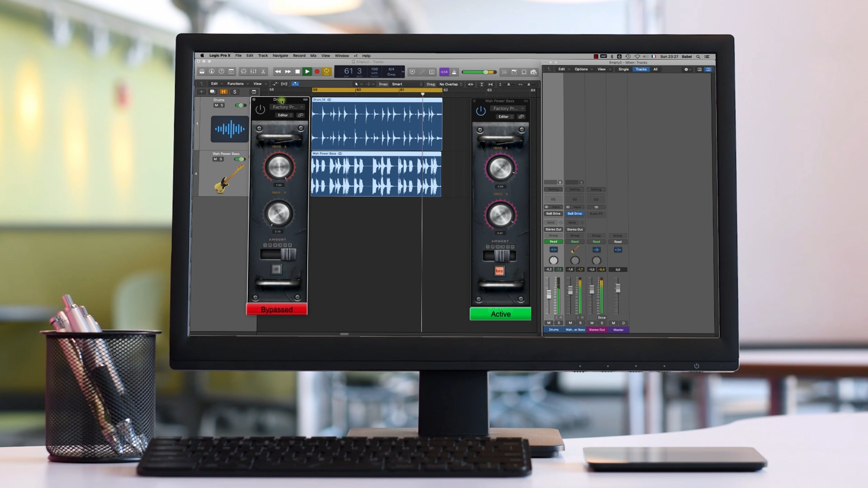The image size is (868, 488).
Task: Open the Library icon in control bar
Action: pos(202,72)
